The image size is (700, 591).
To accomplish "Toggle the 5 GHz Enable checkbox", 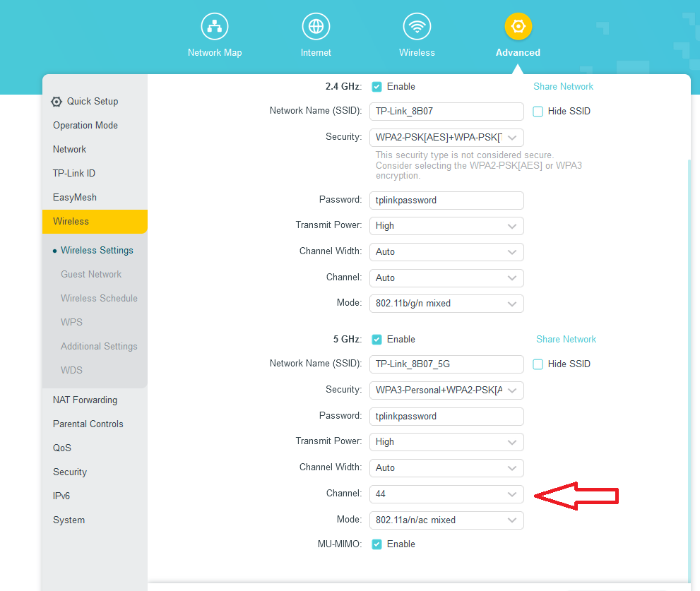I will click(x=377, y=340).
